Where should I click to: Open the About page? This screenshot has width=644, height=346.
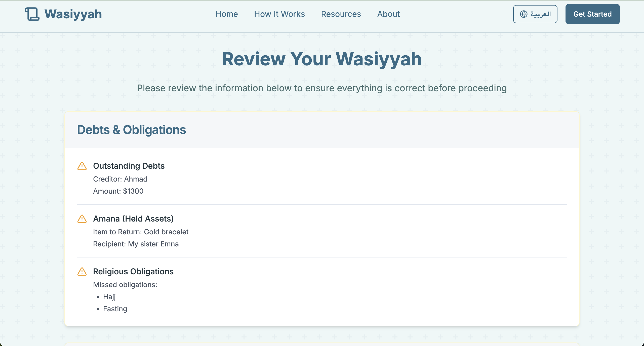(x=388, y=14)
